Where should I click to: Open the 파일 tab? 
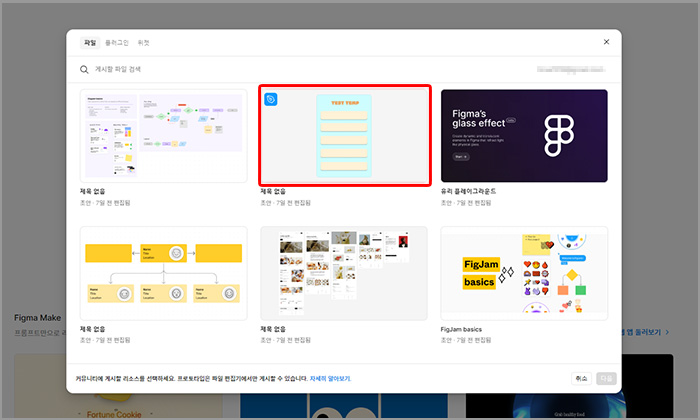(90, 43)
